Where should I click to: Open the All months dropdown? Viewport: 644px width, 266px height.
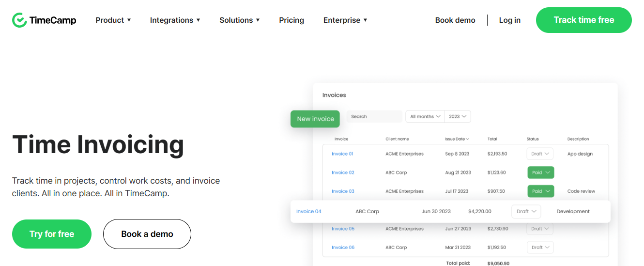pos(425,116)
